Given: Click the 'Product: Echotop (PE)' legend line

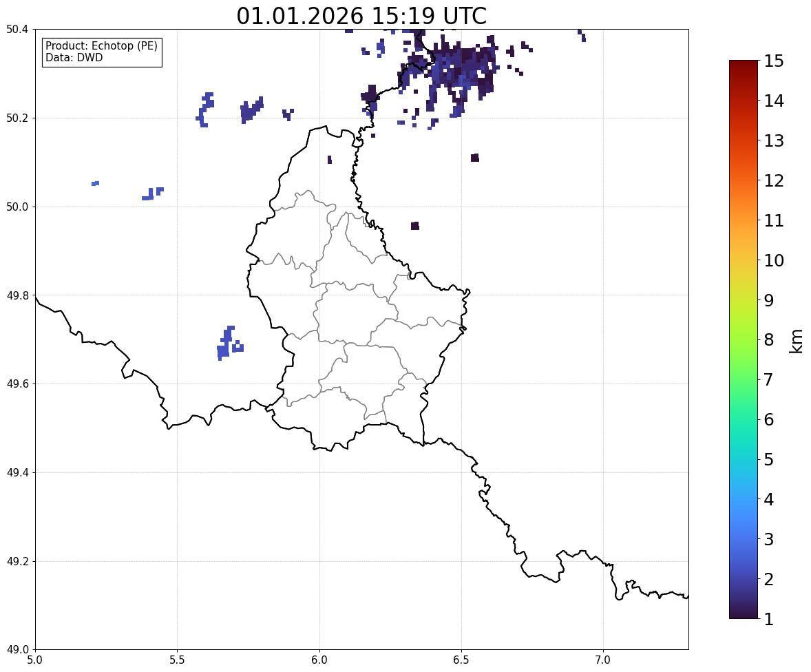Looking at the screenshot, I should [x=101, y=45].
